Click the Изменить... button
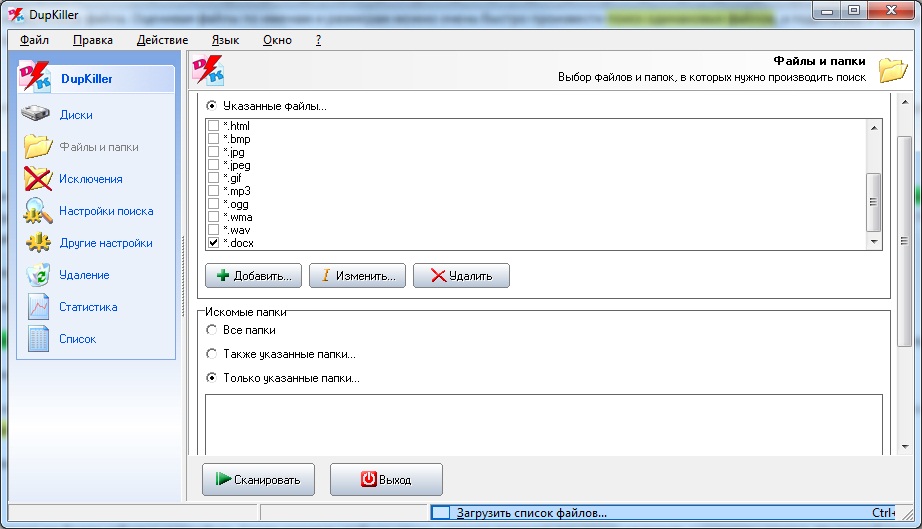The image size is (922, 529). point(358,276)
